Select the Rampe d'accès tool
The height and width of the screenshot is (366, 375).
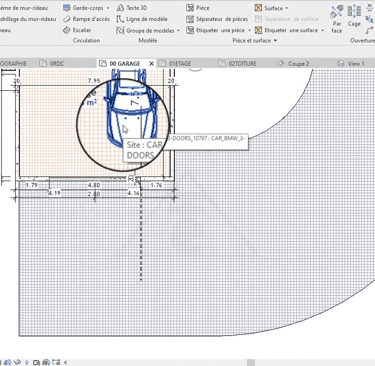pyautogui.click(x=86, y=19)
